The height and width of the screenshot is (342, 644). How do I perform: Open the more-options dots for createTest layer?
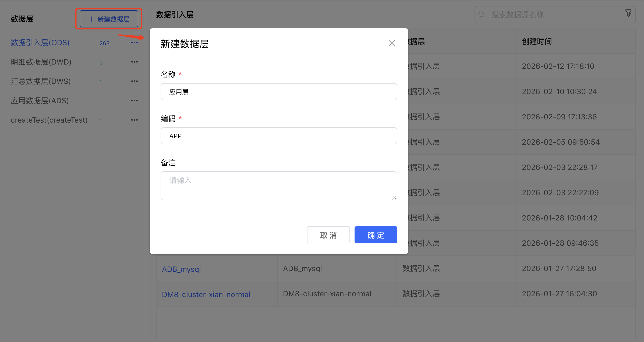click(x=134, y=120)
